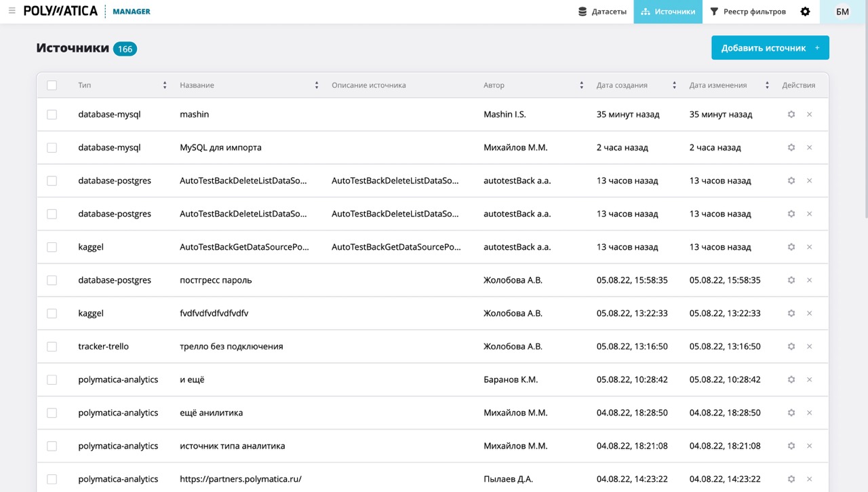Screen dimensions: 868x492
Task: Delete трелло без подключения source
Action: pyautogui.click(x=809, y=347)
